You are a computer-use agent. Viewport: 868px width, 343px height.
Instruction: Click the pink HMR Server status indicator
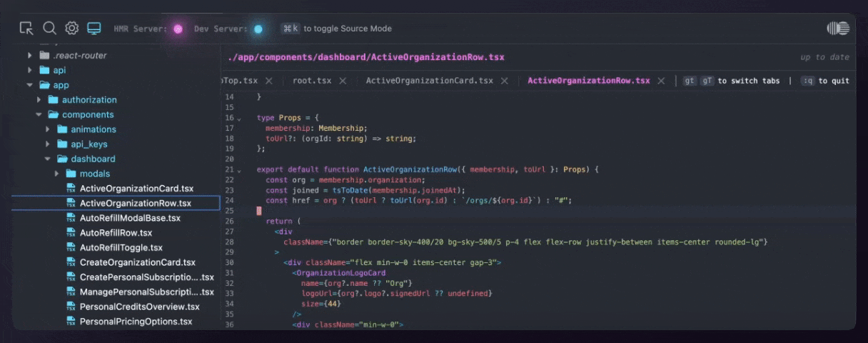point(178,29)
